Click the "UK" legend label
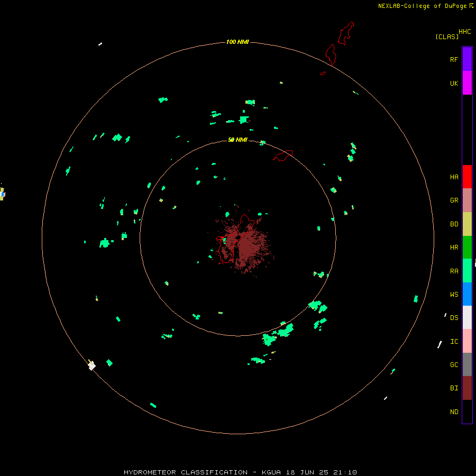Screen dimensions: 476x476 (x=454, y=83)
